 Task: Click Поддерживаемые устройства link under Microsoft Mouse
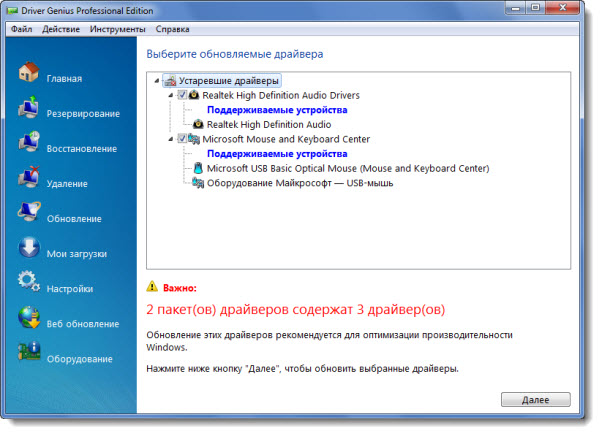(x=277, y=153)
